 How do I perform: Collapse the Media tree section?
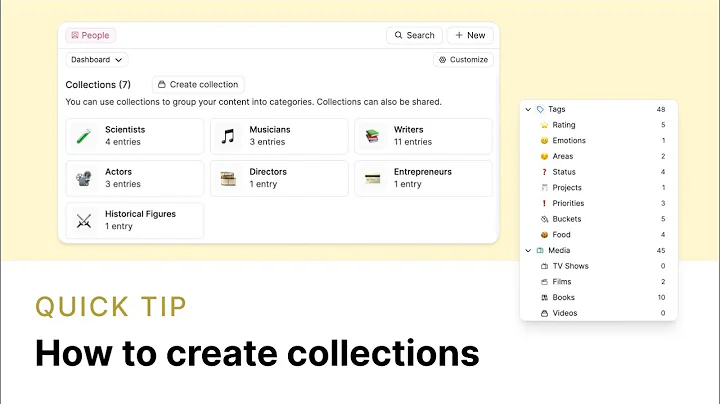click(x=528, y=250)
